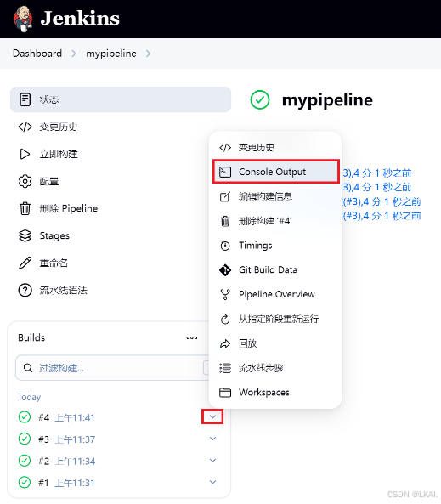Viewport: 441px width, 504px height.
Task: Open the mypipeline breadcrumb link
Action: [111, 54]
